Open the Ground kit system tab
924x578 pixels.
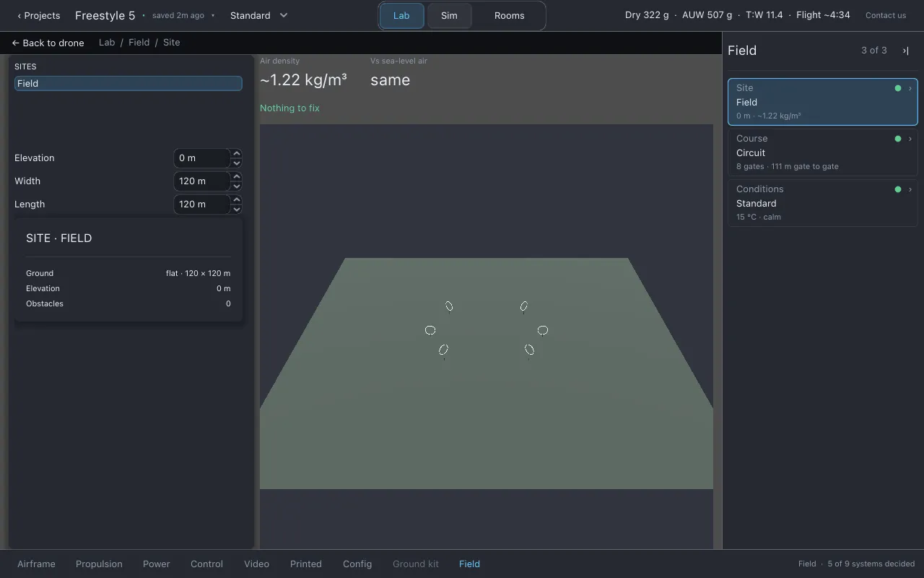416,564
